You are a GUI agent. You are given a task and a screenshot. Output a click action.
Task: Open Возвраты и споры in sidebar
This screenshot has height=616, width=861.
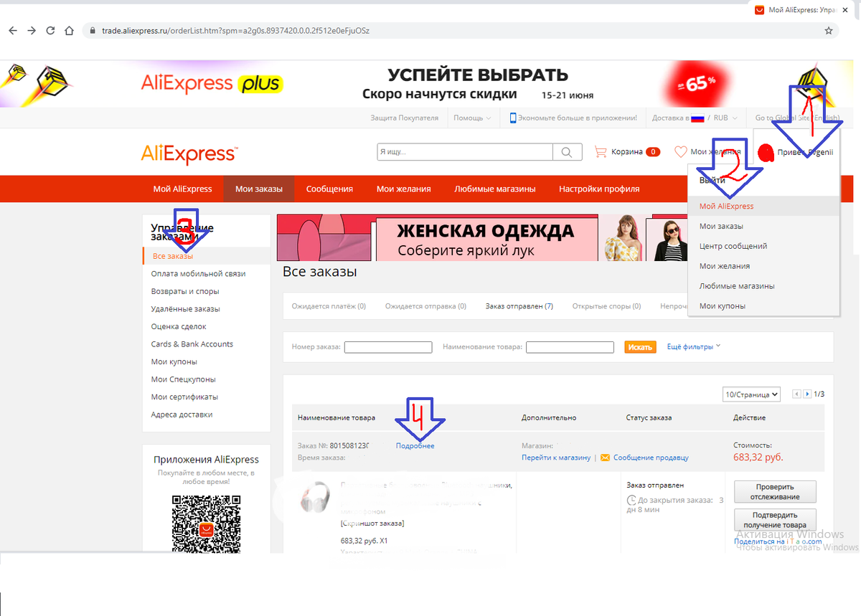185,291
